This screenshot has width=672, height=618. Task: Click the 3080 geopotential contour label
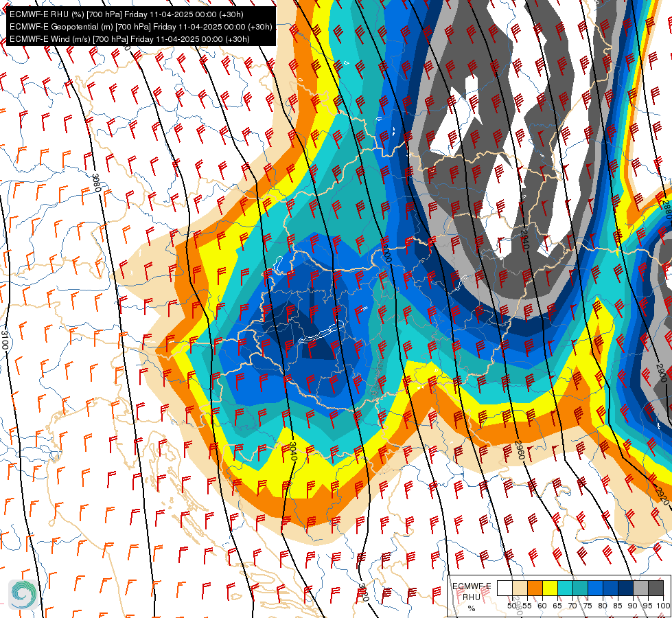coord(96,183)
